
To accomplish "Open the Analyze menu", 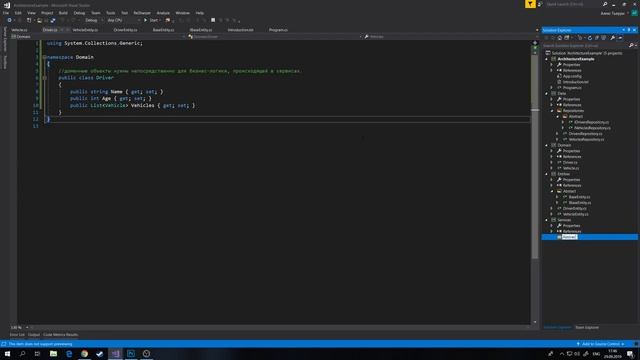I will (x=163, y=13).
